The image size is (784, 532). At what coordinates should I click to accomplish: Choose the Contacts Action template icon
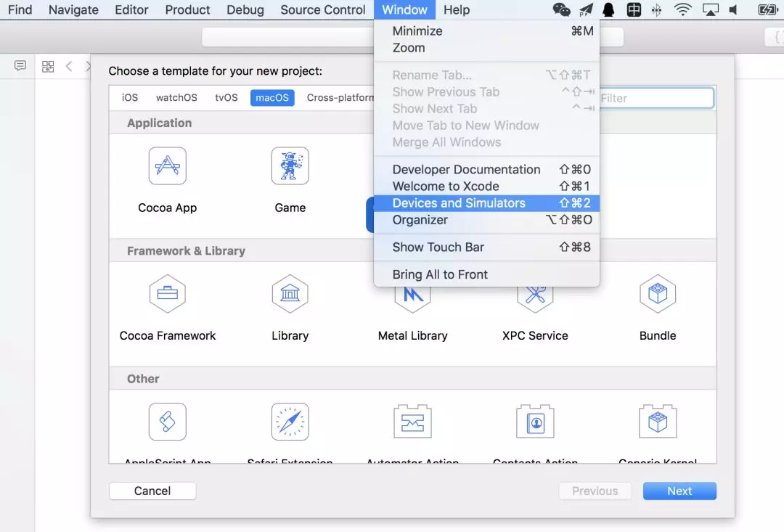tap(535, 422)
